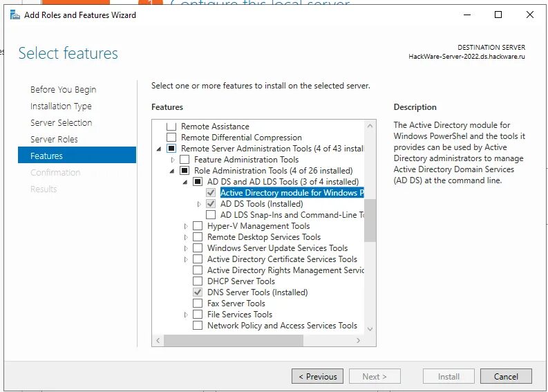Click the Previous button
Viewport: 548px width, 392px height.
tap(317, 376)
